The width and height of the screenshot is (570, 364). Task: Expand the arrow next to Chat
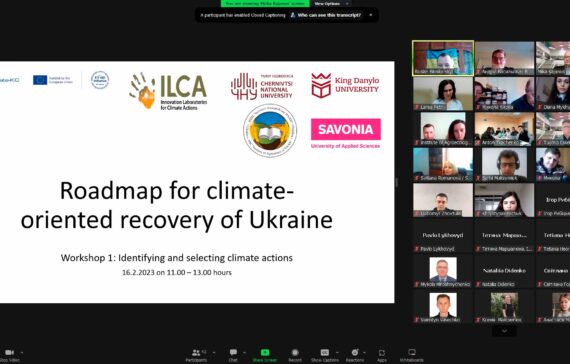click(244, 352)
